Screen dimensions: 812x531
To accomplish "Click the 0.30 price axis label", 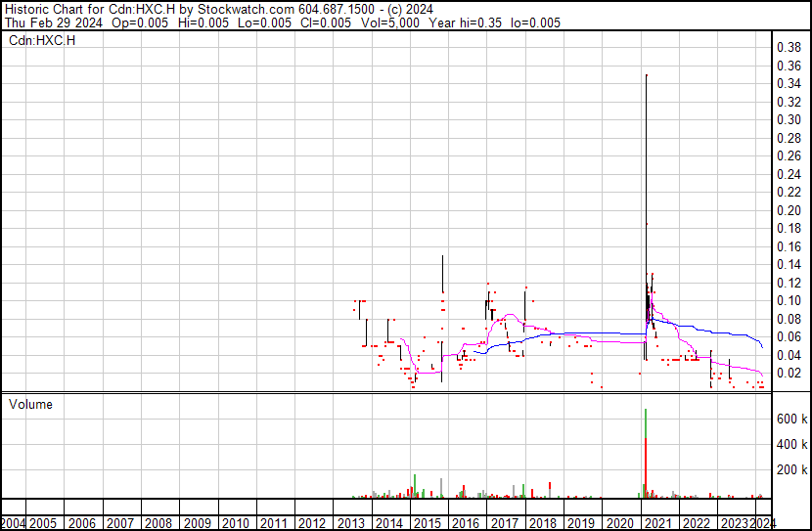I will tap(789, 119).
